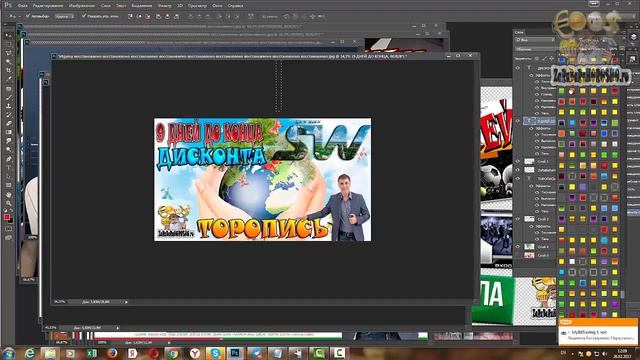Toggle the Показать упр. элем. checkbox
640x360 pixels.
pyautogui.click(x=84, y=16)
